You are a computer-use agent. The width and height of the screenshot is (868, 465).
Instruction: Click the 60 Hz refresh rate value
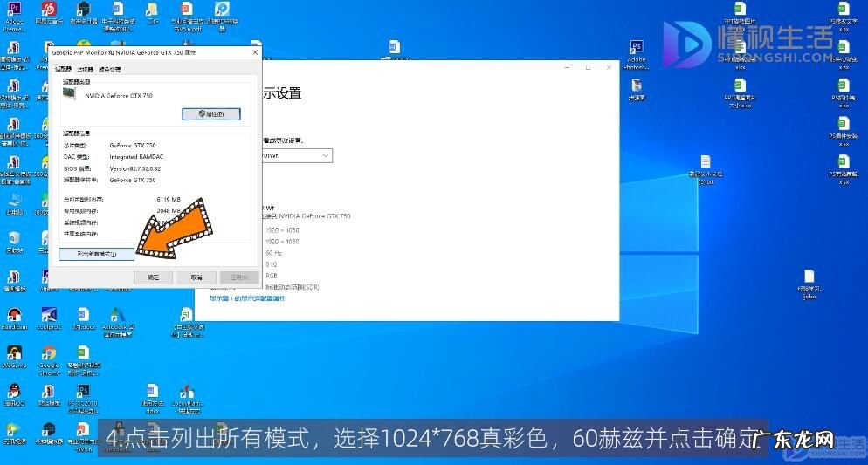coord(273,253)
